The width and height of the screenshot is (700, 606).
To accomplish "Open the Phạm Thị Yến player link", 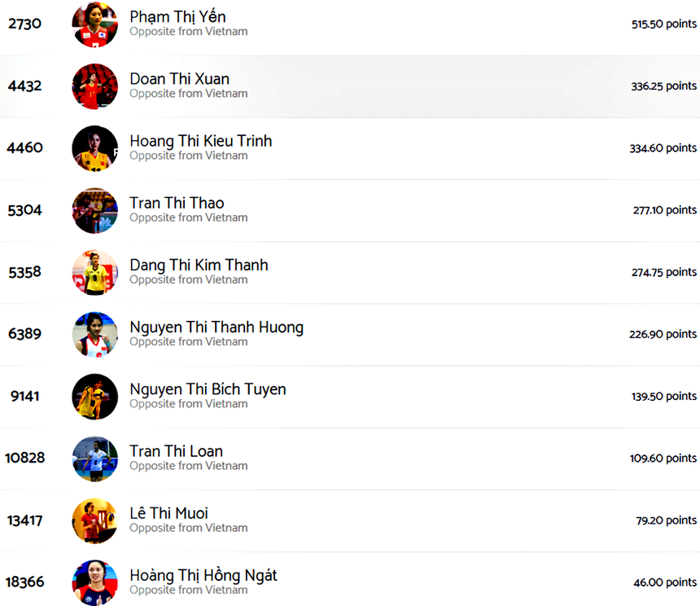I will tap(177, 17).
